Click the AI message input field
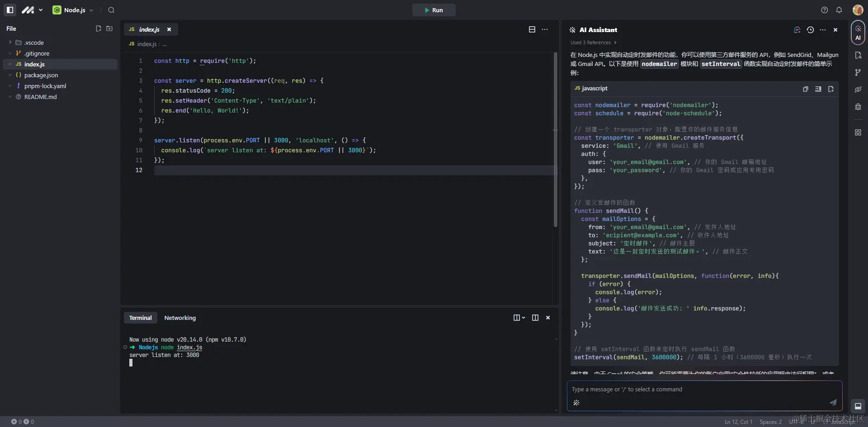The width and height of the screenshot is (868, 427). click(x=704, y=389)
